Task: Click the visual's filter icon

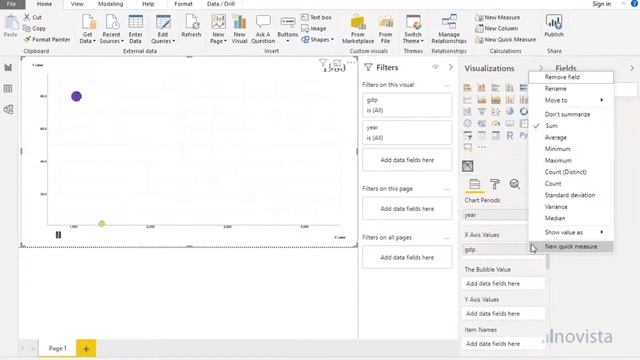Action: tap(323, 63)
